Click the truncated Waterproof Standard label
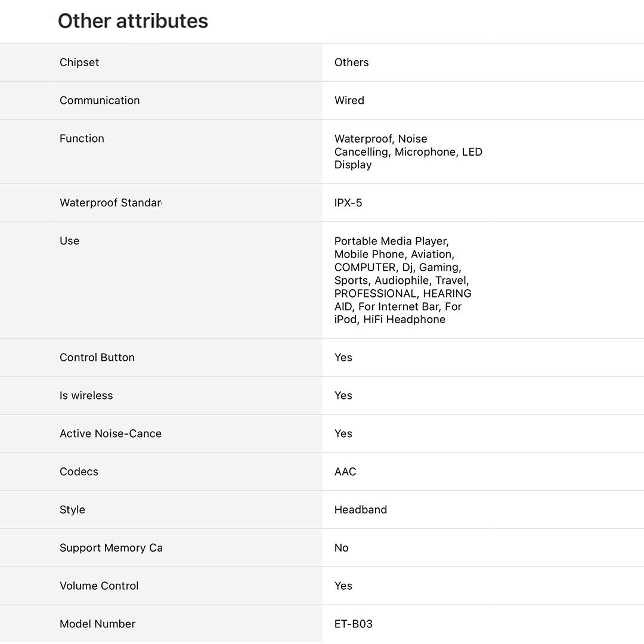Viewport: 644px width, 644px height. pyautogui.click(x=111, y=203)
